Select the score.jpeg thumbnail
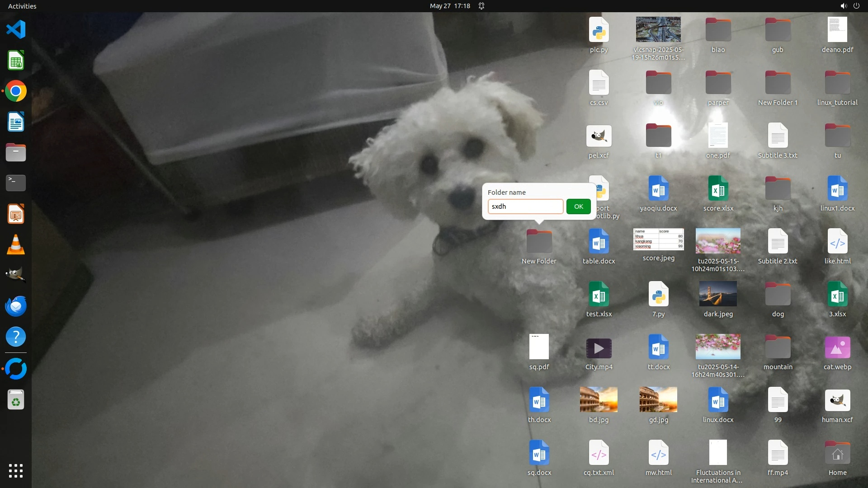 click(658, 239)
